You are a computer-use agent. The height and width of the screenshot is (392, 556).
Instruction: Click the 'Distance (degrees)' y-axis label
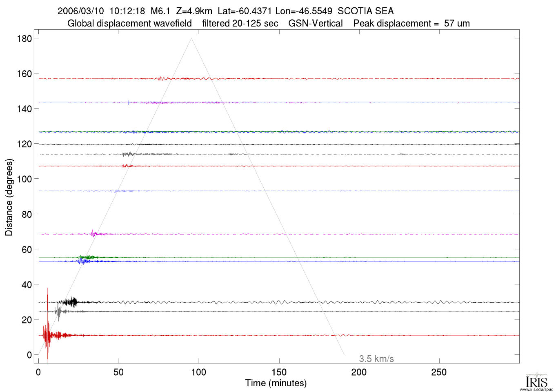coord(9,197)
